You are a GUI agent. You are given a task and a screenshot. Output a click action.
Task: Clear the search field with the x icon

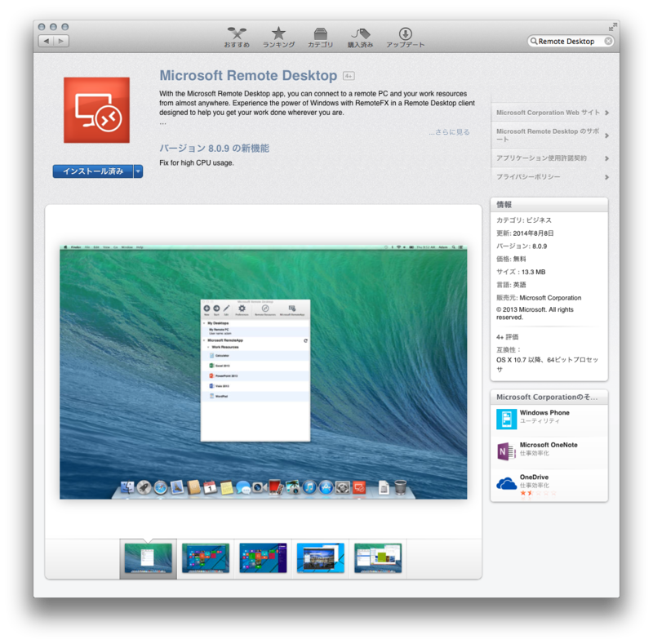608,42
